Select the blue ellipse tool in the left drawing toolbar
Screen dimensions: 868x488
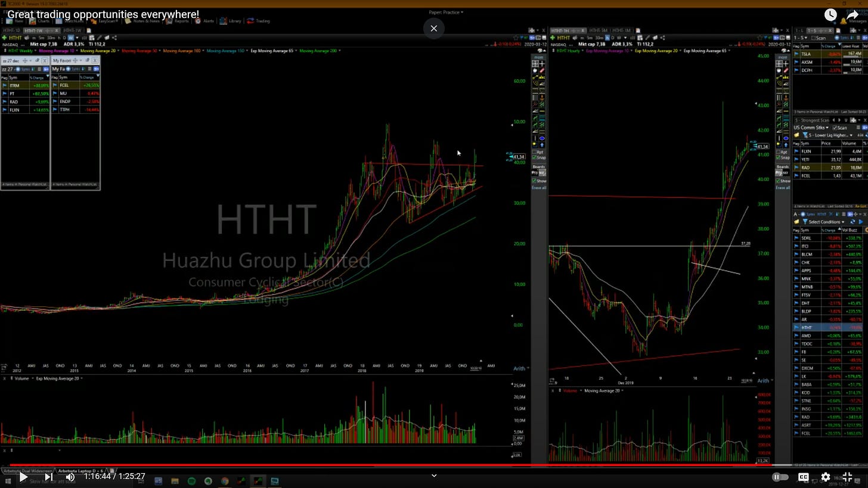(x=542, y=138)
